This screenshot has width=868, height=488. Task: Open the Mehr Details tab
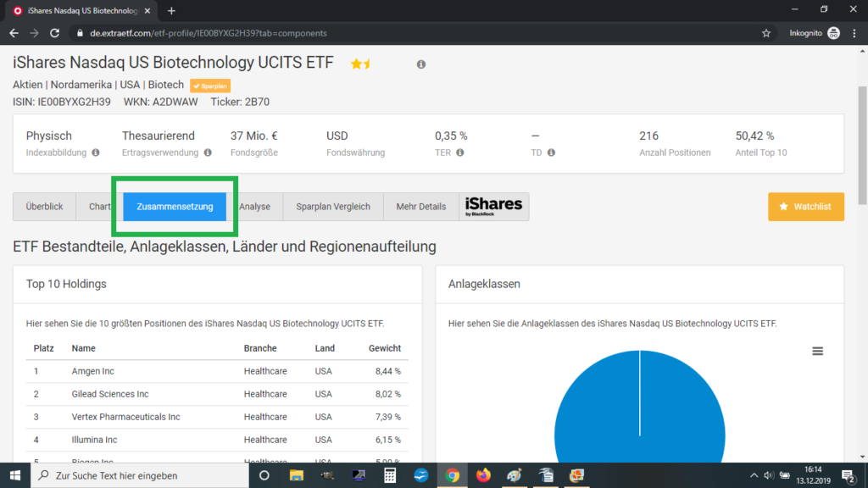[x=420, y=207]
